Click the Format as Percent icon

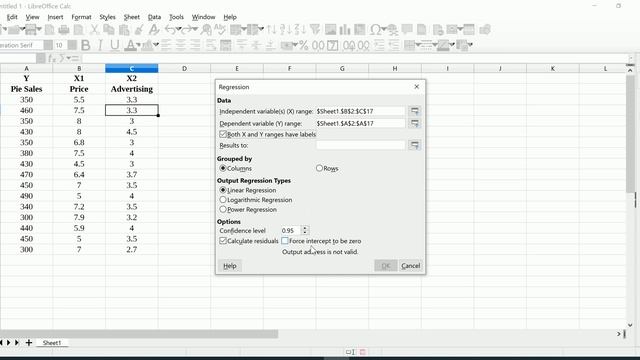(x=303, y=45)
